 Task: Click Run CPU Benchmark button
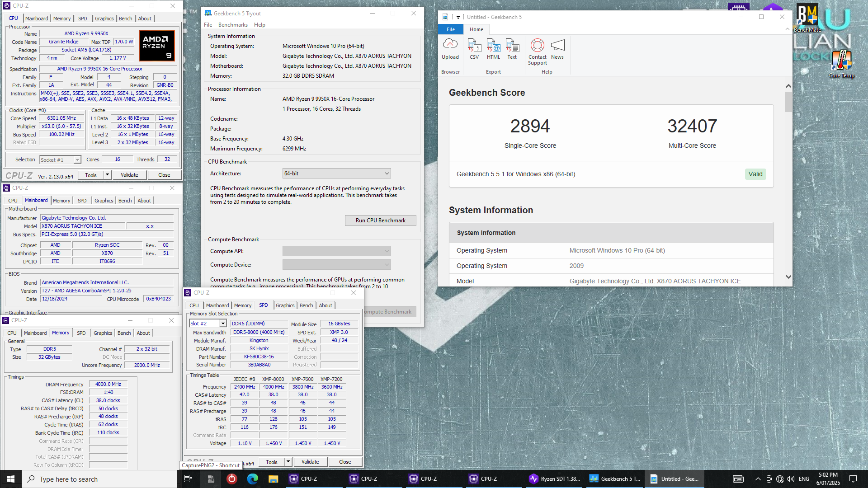point(380,221)
